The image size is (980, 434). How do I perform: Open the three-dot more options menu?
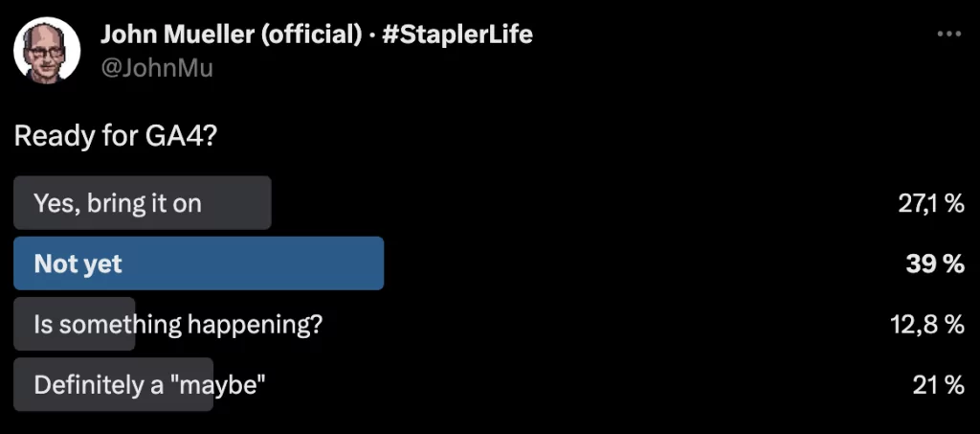[x=948, y=34]
